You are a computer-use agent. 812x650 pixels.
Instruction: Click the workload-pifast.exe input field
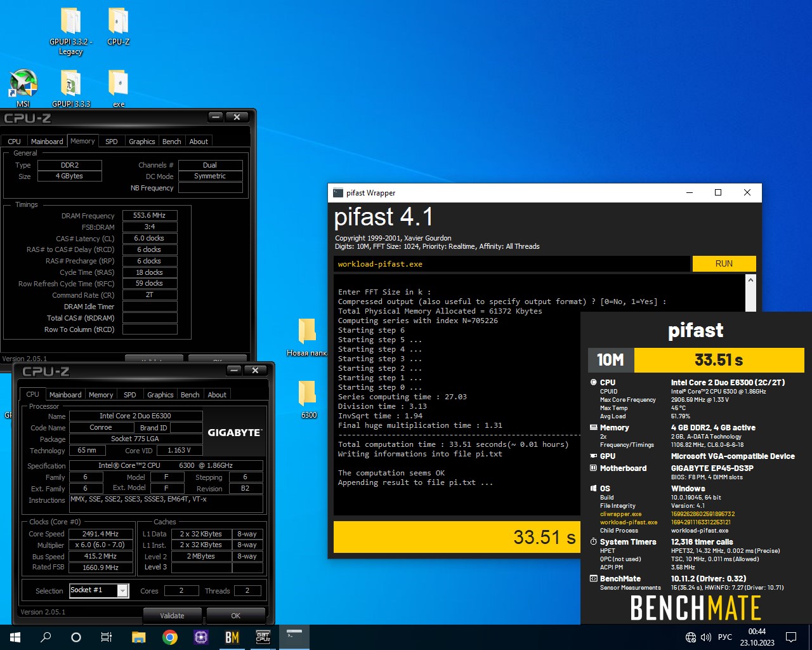click(511, 264)
